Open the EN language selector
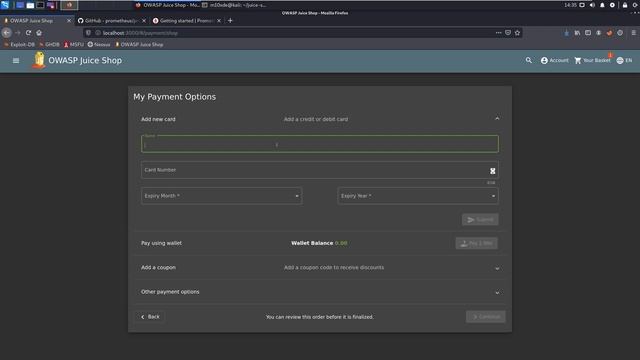The image size is (640, 360). [x=624, y=60]
